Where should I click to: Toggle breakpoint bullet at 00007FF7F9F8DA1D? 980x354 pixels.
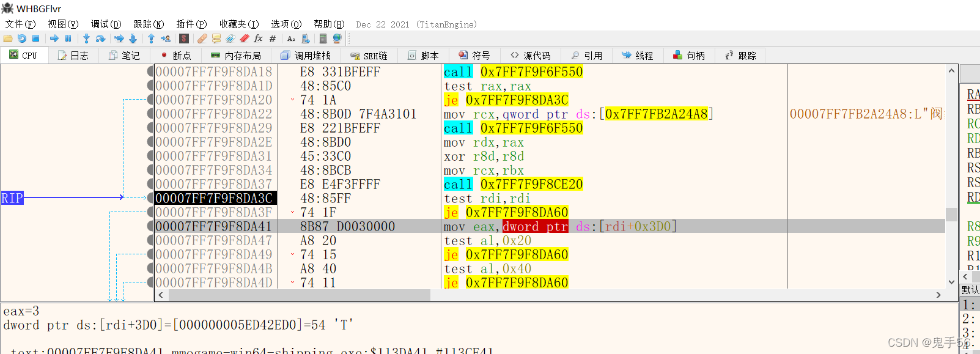[x=151, y=86]
